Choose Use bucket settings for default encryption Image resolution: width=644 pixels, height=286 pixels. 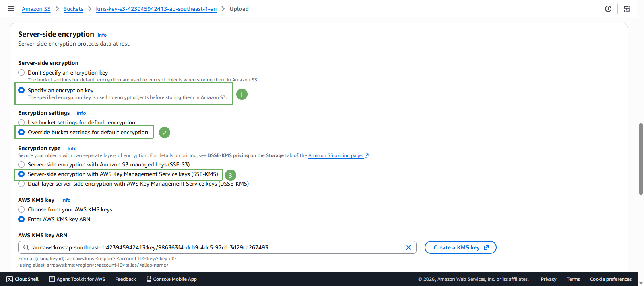click(x=21, y=122)
